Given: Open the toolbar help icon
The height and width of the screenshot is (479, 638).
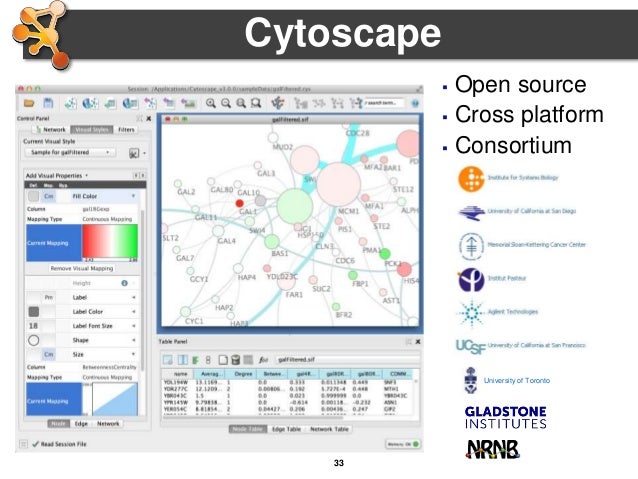Looking at the screenshot, I should (415, 103).
